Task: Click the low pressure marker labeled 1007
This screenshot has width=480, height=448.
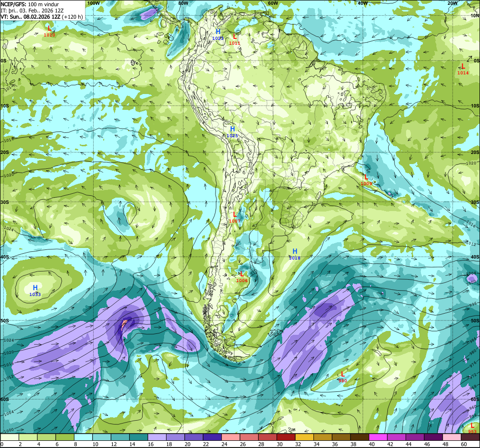Action: (x=235, y=217)
